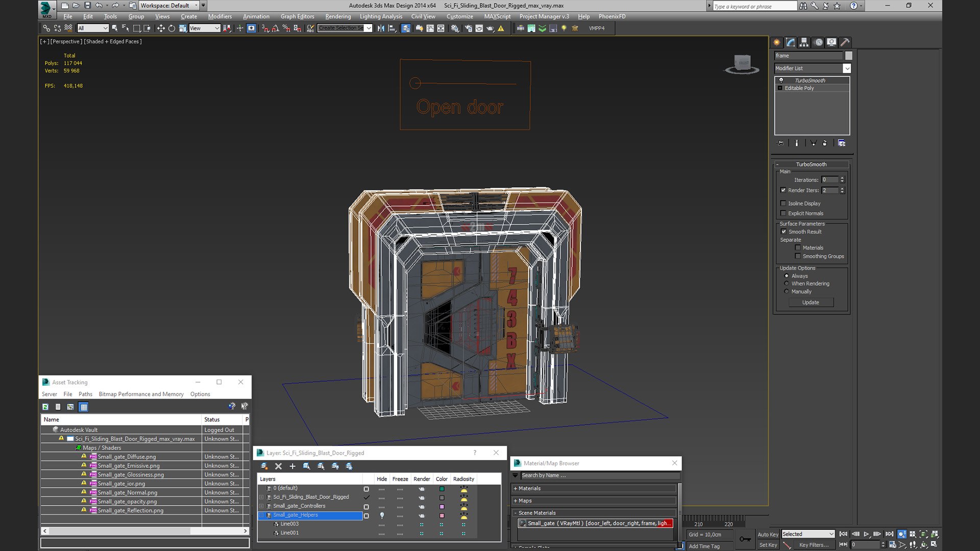Select Manually update option

pyautogui.click(x=787, y=292)
